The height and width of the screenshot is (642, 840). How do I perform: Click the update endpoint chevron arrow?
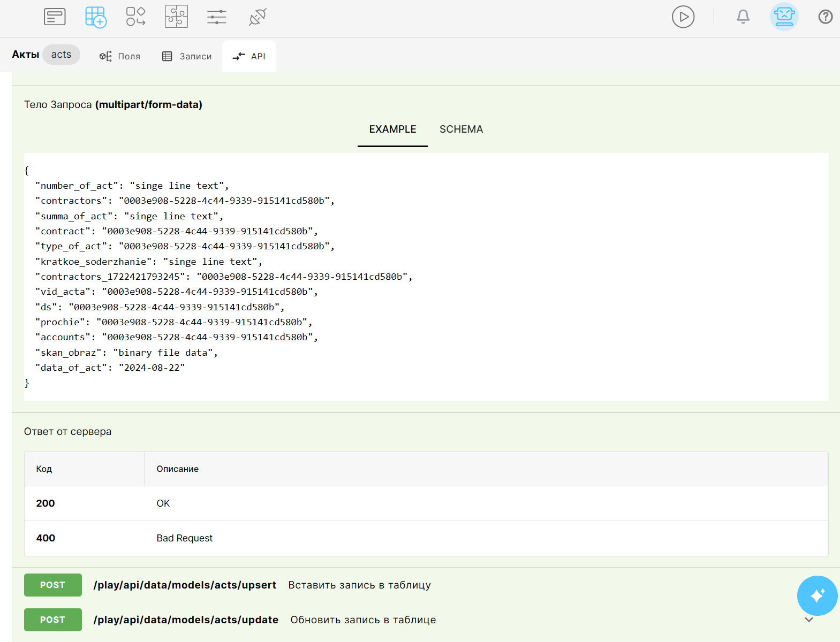809,620
